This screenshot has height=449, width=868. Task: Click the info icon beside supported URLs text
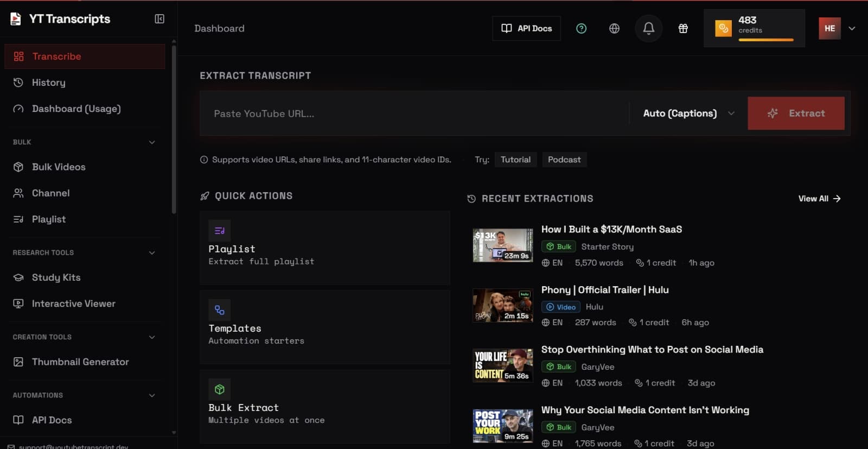[x=204, y=160]
